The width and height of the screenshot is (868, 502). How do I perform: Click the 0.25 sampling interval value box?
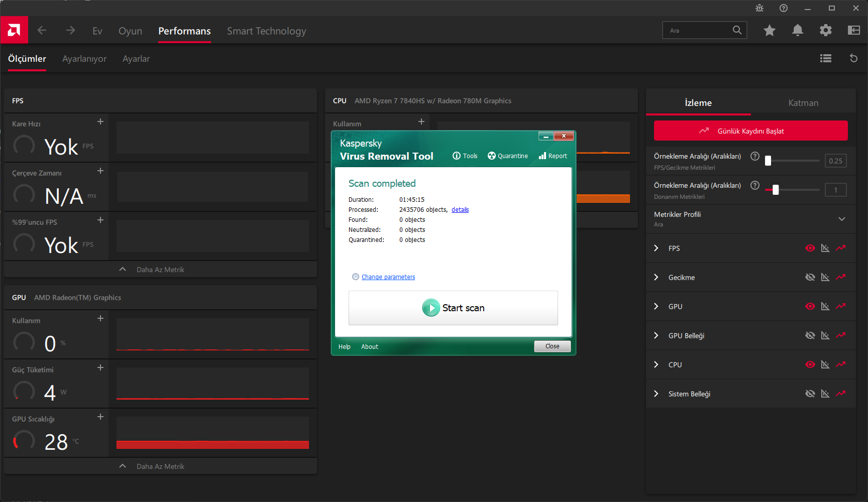835,161
